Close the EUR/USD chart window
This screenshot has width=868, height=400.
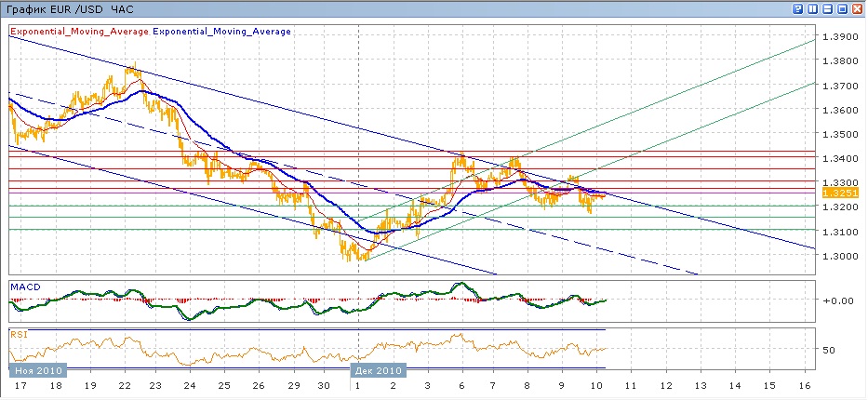point(858,9)
